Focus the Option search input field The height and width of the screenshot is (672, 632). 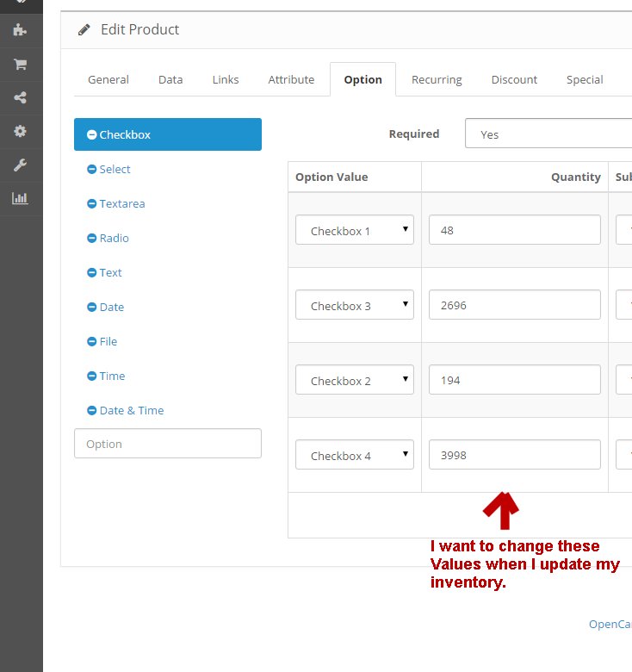pyautogui.click(x=168, y=444)
